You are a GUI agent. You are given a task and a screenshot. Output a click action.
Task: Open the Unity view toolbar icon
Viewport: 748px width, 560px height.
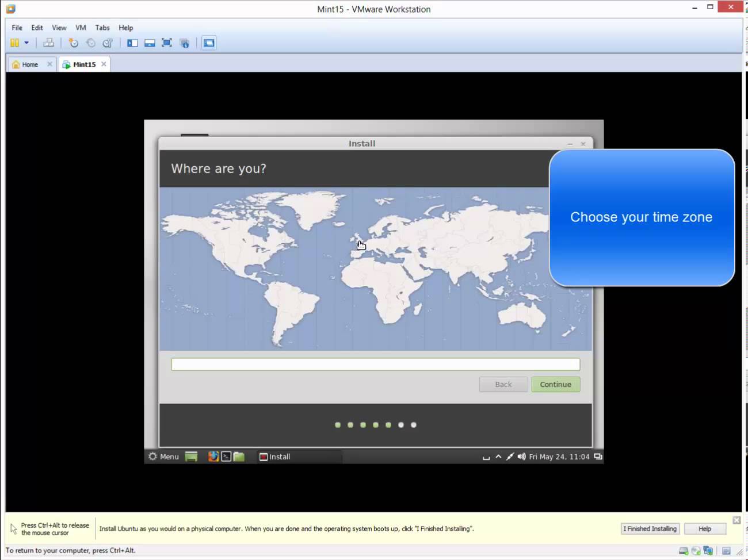tap(184, 43)
